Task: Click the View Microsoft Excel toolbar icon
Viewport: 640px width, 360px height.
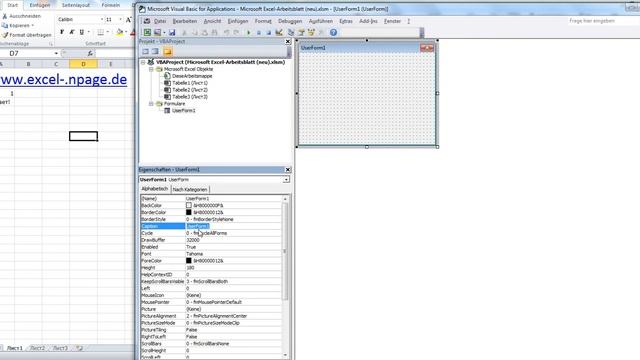Action: point(147,32)
